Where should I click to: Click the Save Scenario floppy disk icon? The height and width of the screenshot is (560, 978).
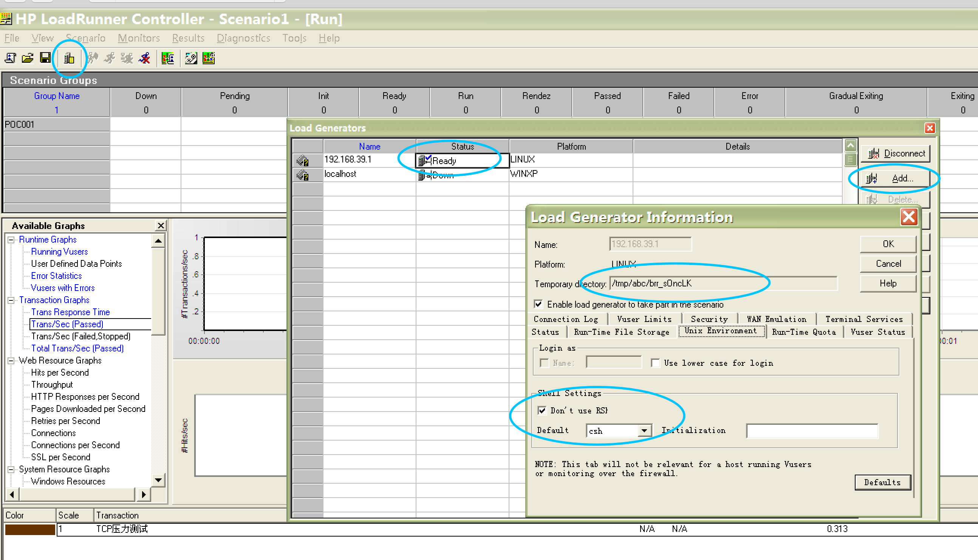click(45, 58)
